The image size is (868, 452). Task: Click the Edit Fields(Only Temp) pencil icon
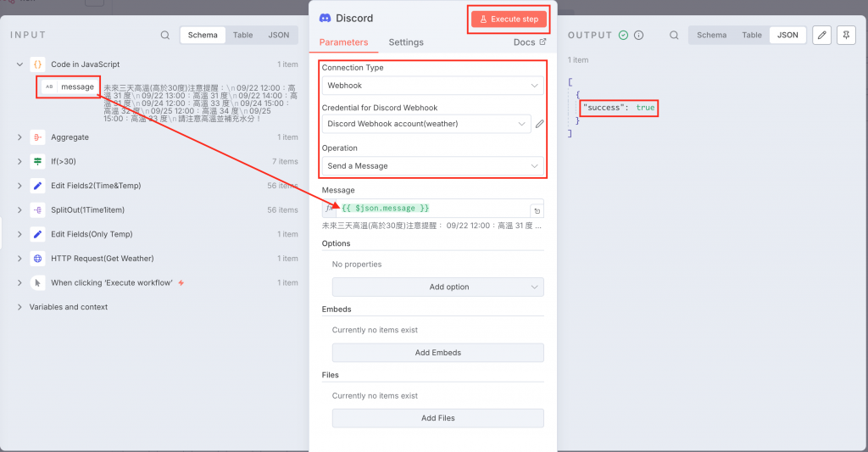[37, 234]
